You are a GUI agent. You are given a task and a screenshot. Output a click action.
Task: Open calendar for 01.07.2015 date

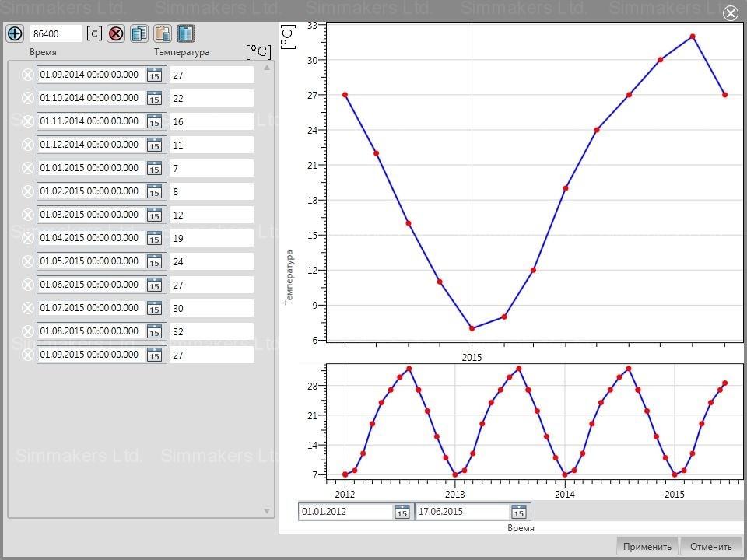pyautogui.click(x=154, y=308)
